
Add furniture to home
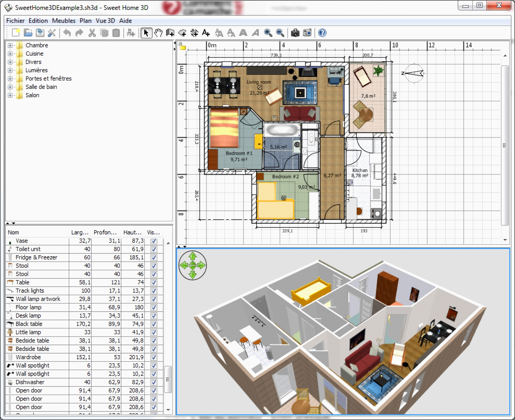(x=131, y=33)
